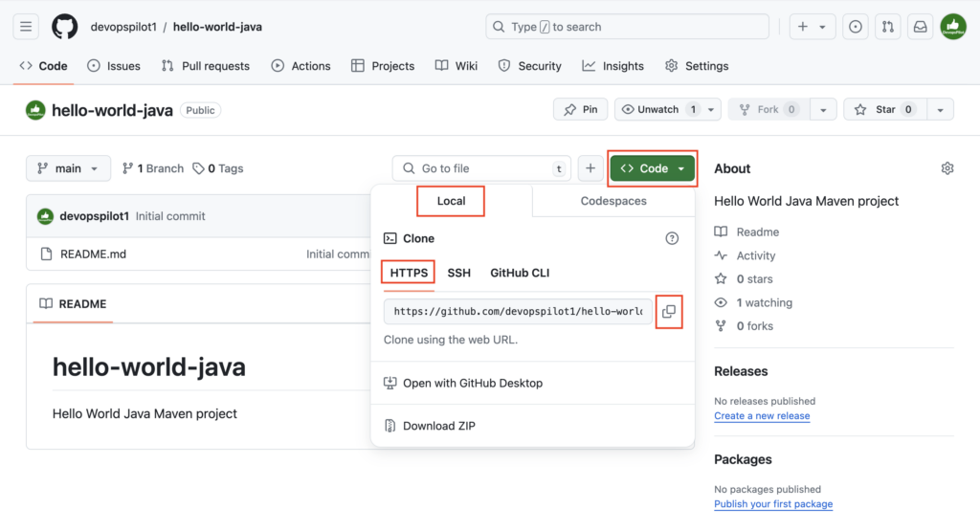Viewport: 980px width, 531px height.
Task: Open the Security tab
Action: (x=530, y=66)
